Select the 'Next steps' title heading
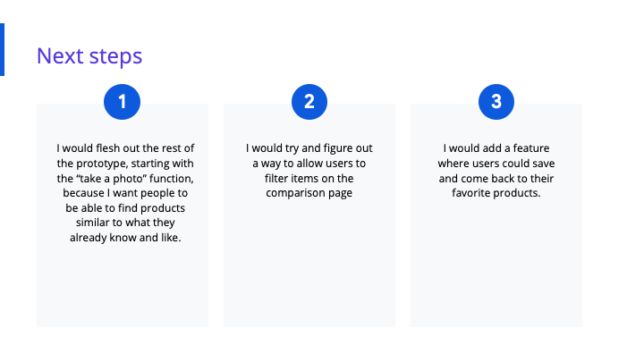Screen dimensions: 644x362 pos(89,55)
